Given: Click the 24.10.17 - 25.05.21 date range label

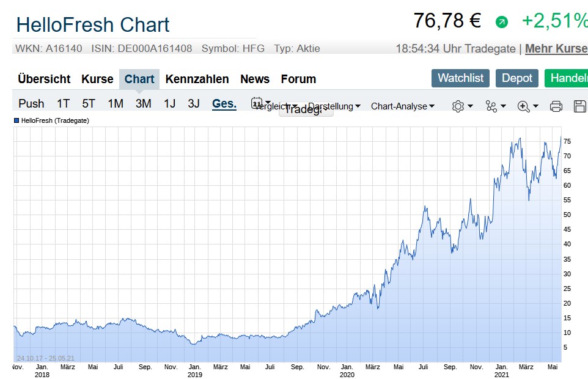Looking at the screenshot, I should click(x=46, y=358).
